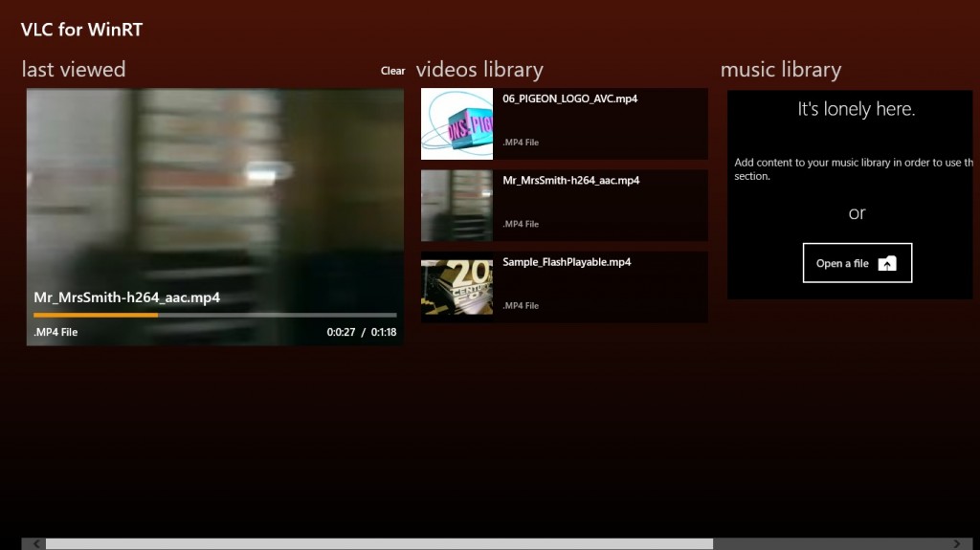Open the Sample_FlashPlayable video thumbnail
This screenshot has height=550, width=980.
click(457, 287)
